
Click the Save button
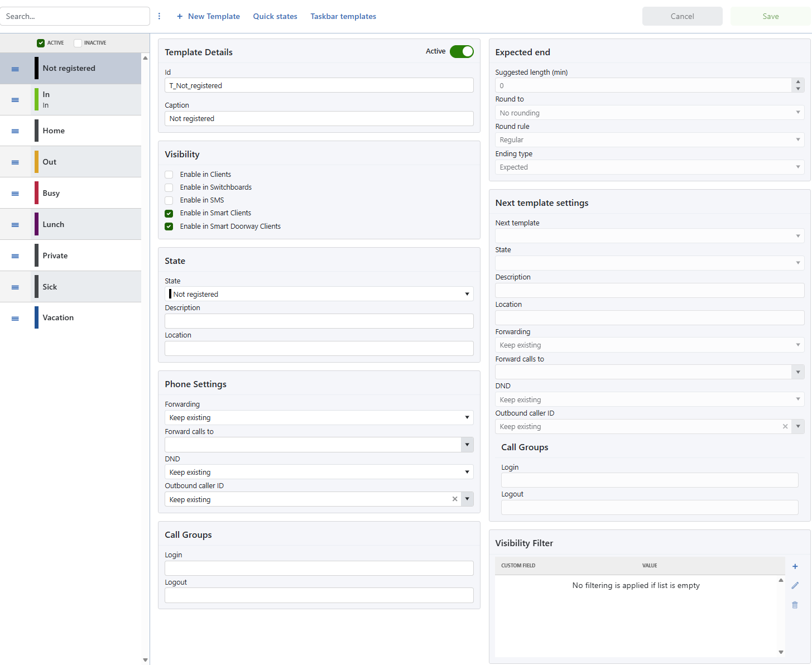pos(771,16)
